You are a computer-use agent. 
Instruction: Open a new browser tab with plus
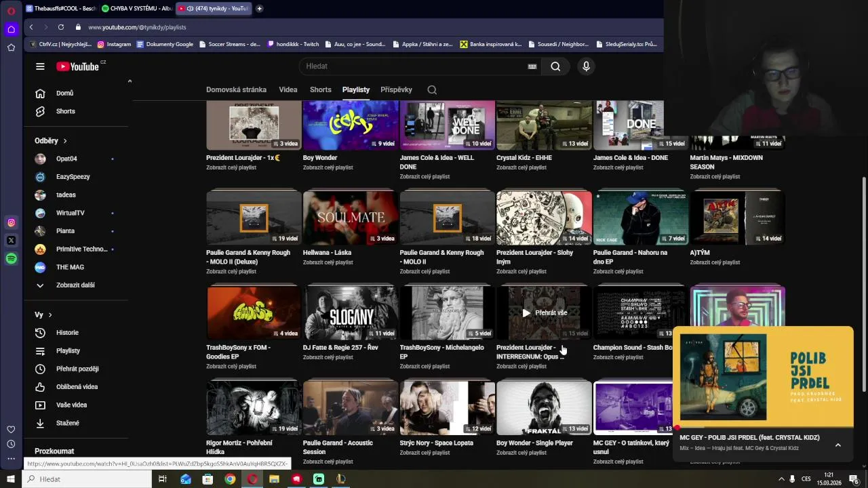(259, 9)
